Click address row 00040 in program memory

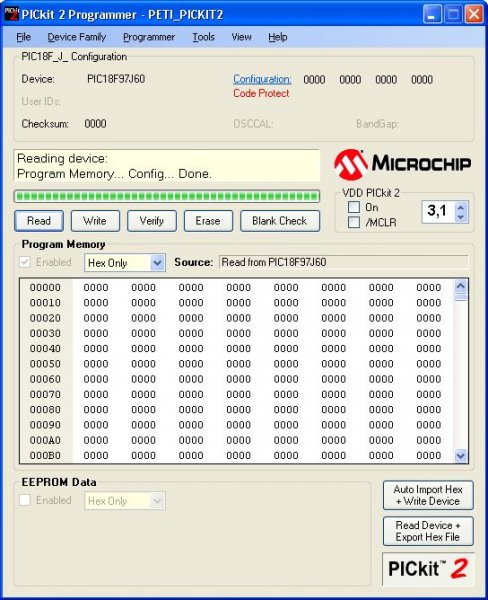pyautogui.click(x=45, y=349)
